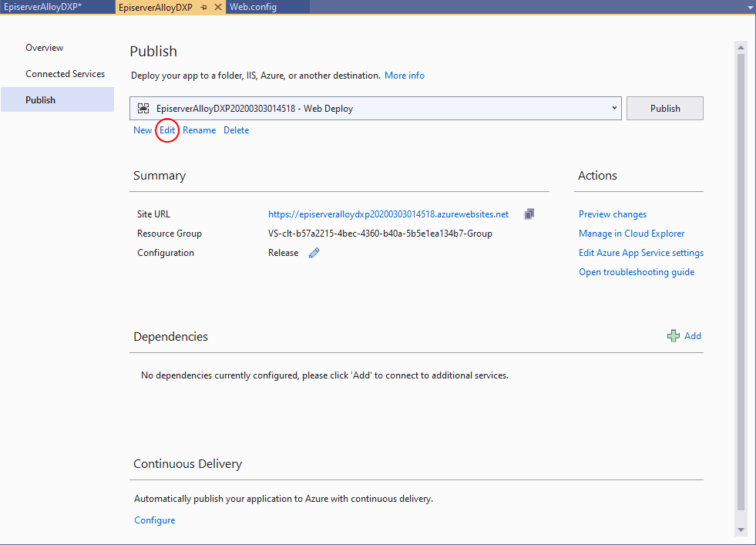
Task: Close the active EpiserverAlloyDXP tab
Action: [217, 7]
